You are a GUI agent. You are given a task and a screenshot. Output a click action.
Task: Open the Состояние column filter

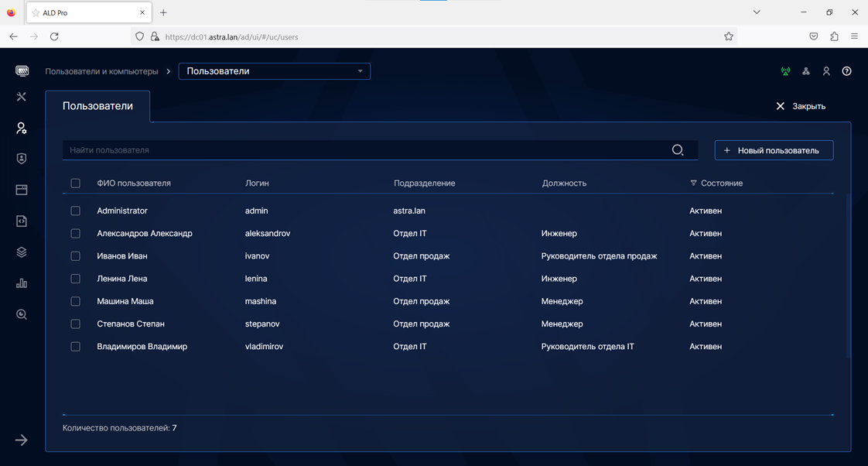tap(693, 183)
